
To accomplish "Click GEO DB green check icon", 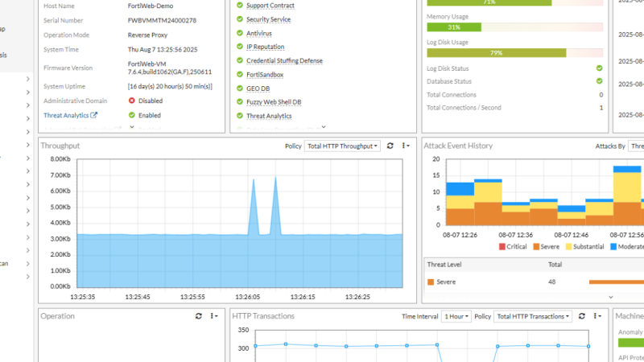I will (240, 88).
